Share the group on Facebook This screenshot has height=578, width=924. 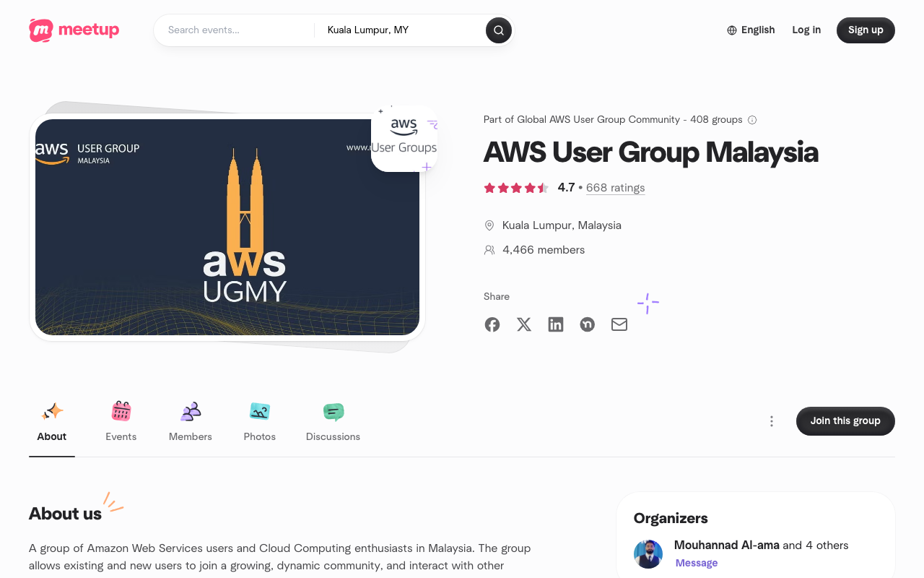(x=492, y=324)
